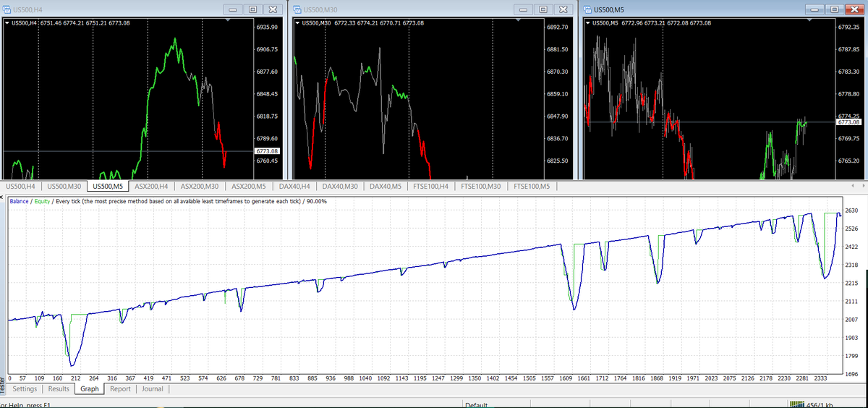Image resolution: width=868 pixels, height=408 pixels.
Task: Open the arrow beside US500,M30 chart label
Action: (297, 23)
